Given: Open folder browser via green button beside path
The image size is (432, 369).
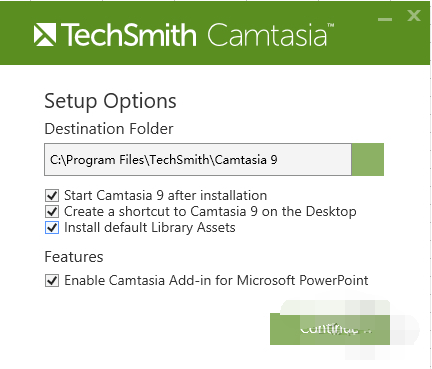Looking at the screenshot, I should [x=368, y=159].
